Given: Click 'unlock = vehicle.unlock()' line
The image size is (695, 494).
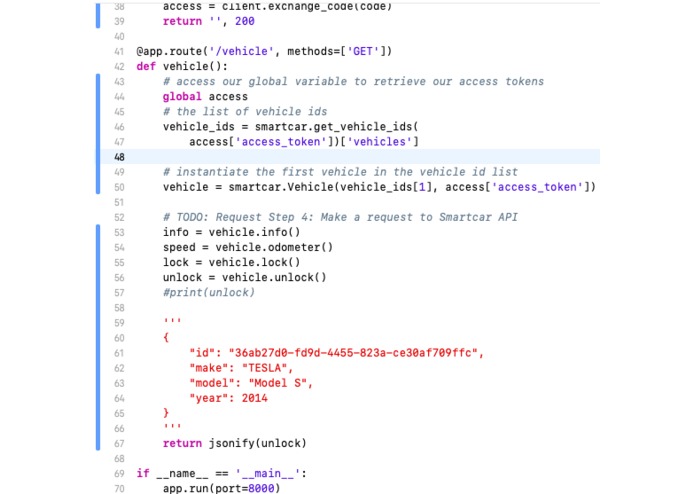Looking at the screenshot, I should 245,277.
